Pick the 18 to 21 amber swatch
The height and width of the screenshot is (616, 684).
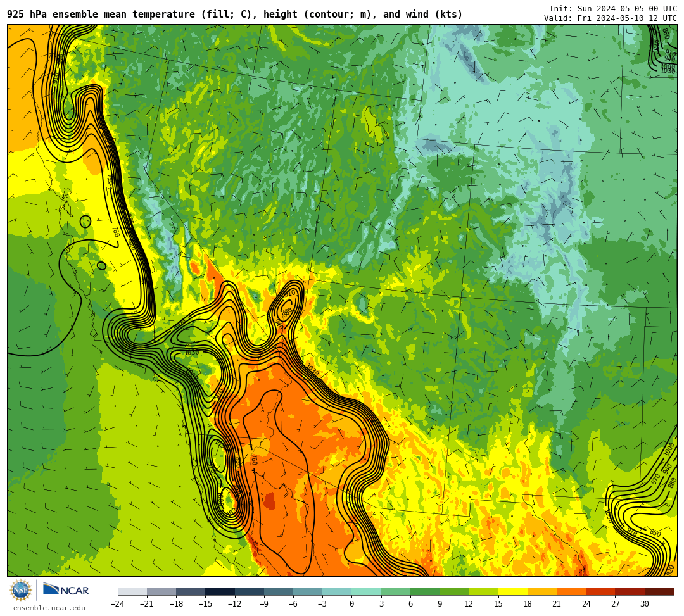pos(541,591)
